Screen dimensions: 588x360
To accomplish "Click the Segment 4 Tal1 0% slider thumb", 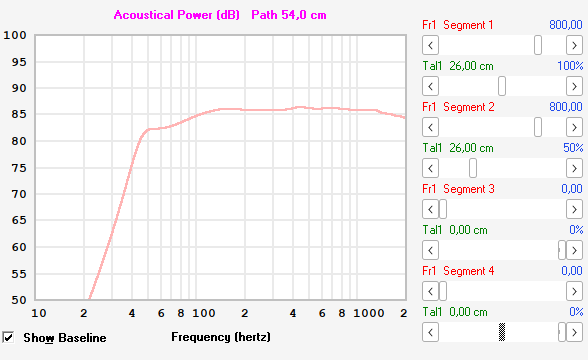I will pyautogui.click(x=562, y=332).
